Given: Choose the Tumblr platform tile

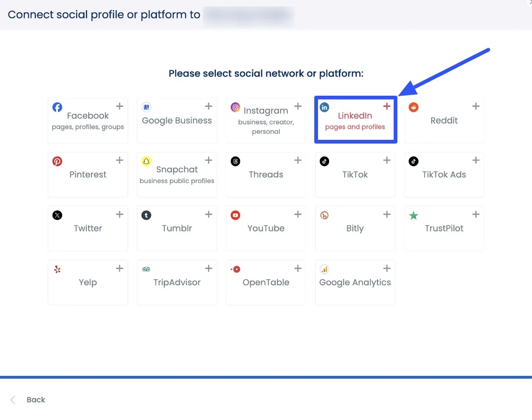Looking at the screenshot, I should click(x=177, y=229).
